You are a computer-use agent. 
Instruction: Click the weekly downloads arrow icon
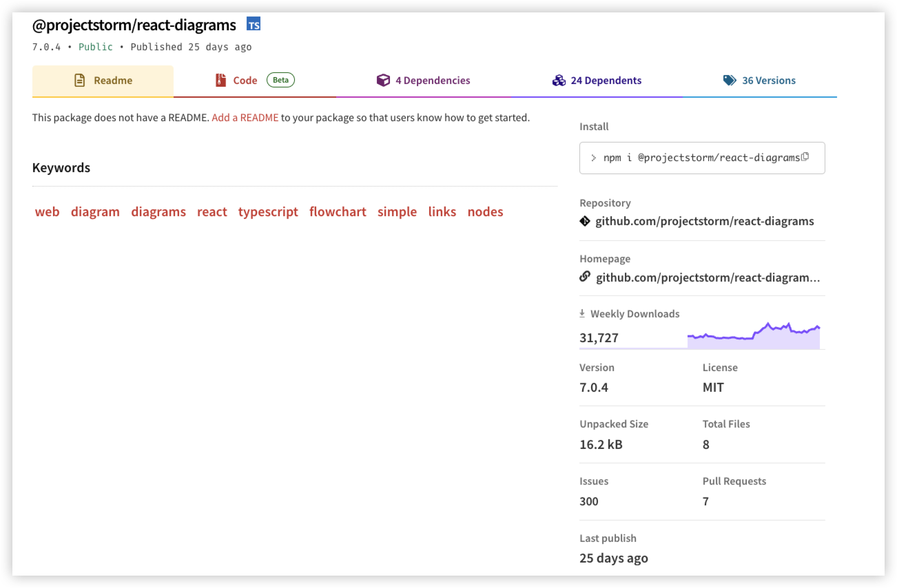click(x=583, y=313)
